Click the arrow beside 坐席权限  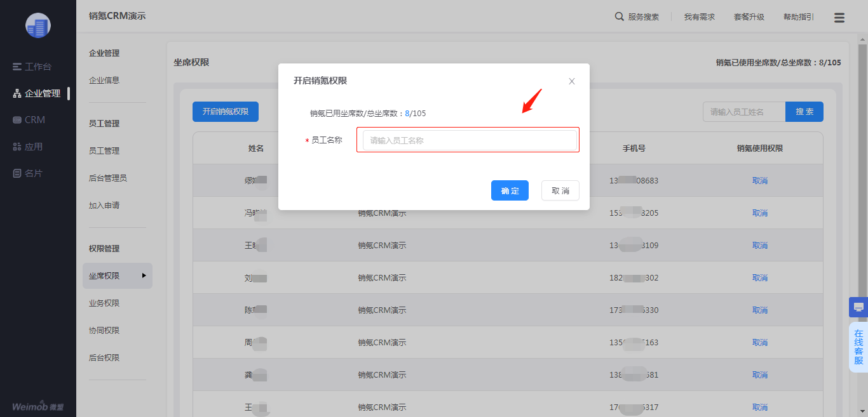click(144, 275)
